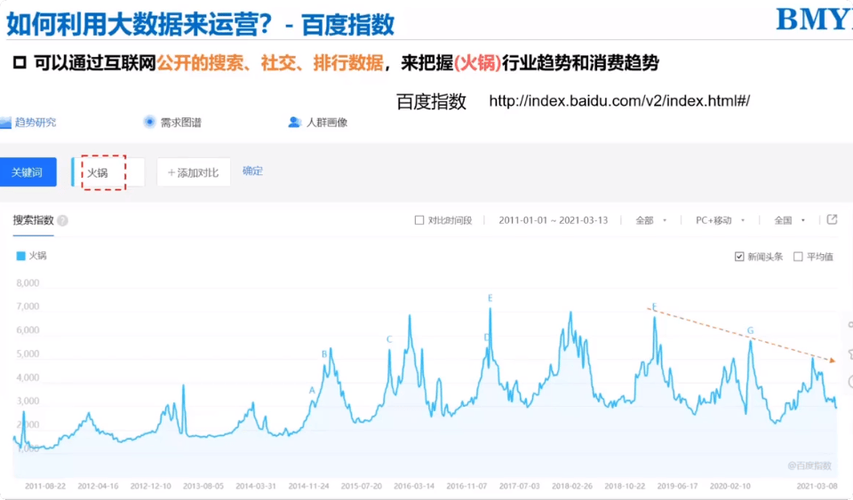Select the 搜索指数 tab
The image size is (853, 500).
(x=33, y=220)
